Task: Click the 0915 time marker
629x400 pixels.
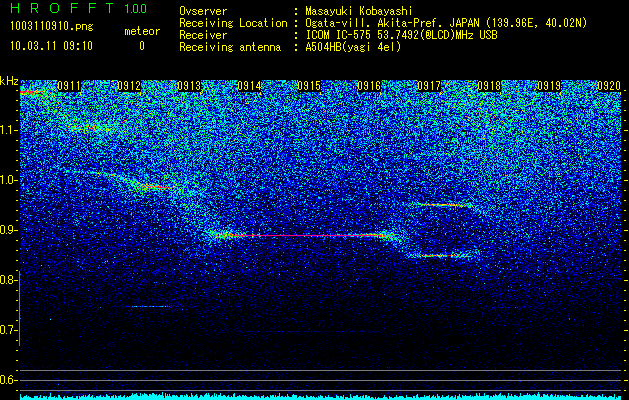Action: (x=309, y=86)
